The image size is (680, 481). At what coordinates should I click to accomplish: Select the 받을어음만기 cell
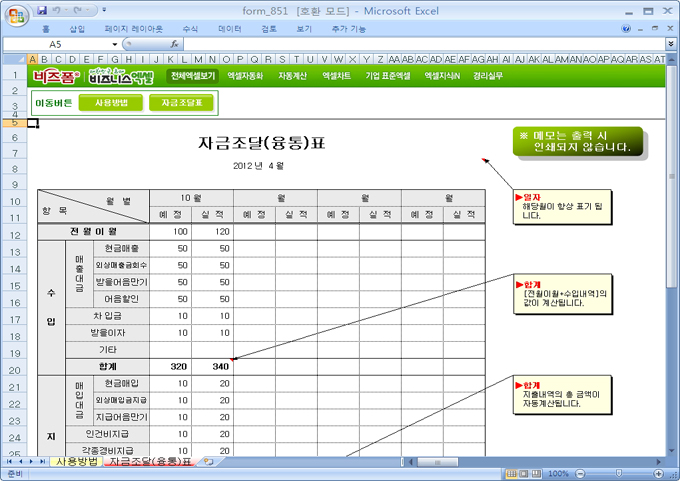pyautogui.click(x=121, y=282)
